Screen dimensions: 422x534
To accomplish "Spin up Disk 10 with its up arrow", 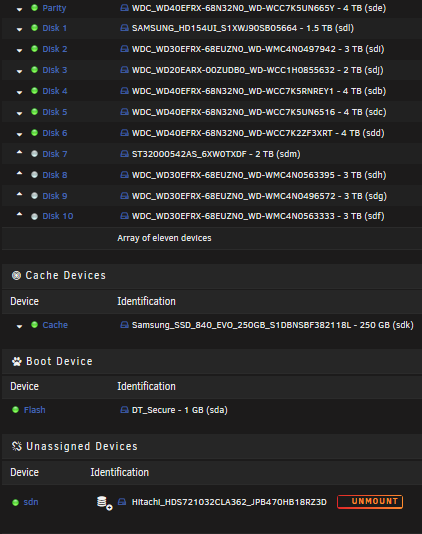I will [19, 214].
